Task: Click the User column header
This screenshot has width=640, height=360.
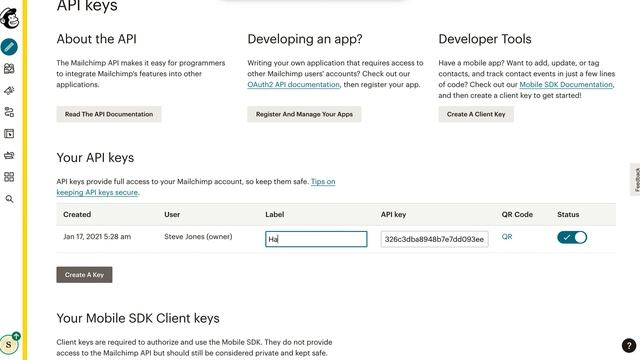Action: tap(172, 214)
